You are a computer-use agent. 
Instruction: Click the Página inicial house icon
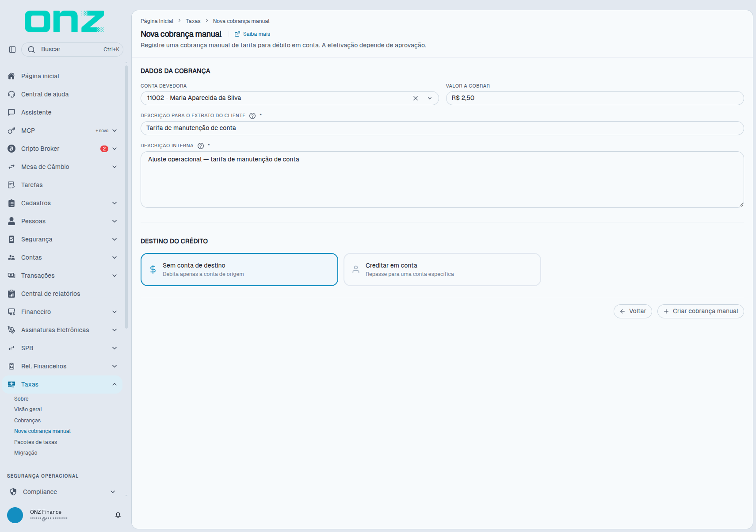pyautogui.click(x=11, y=76)
